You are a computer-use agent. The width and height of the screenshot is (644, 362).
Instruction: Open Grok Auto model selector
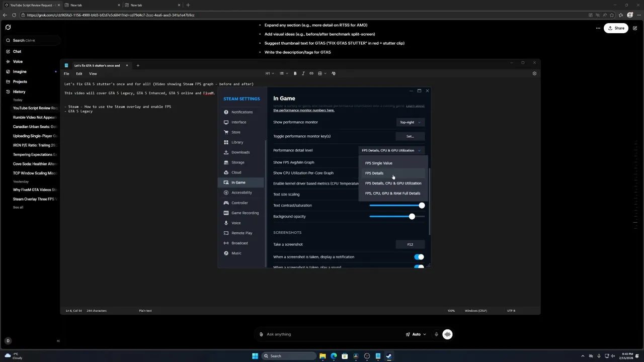coord(416,334)
